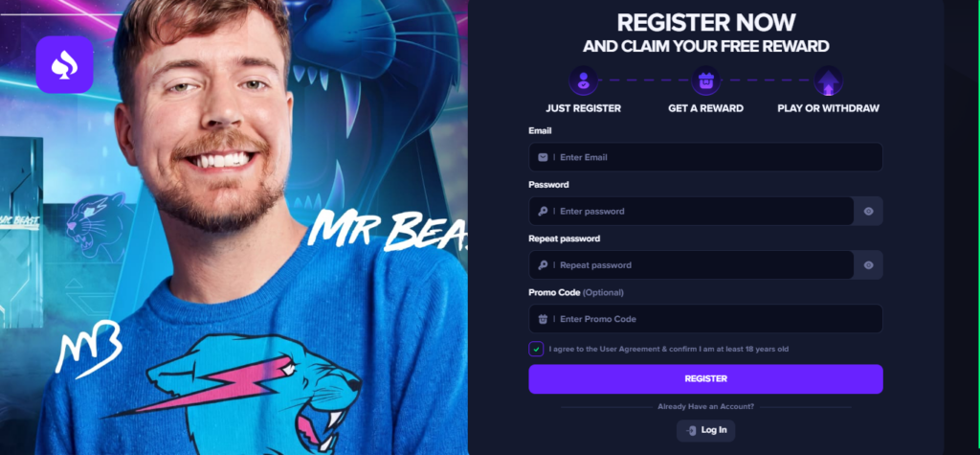Click the Play or Withdraw arrow icon
Screen dimensions: 980x455
pyautogui.click(x=828, y=80)
